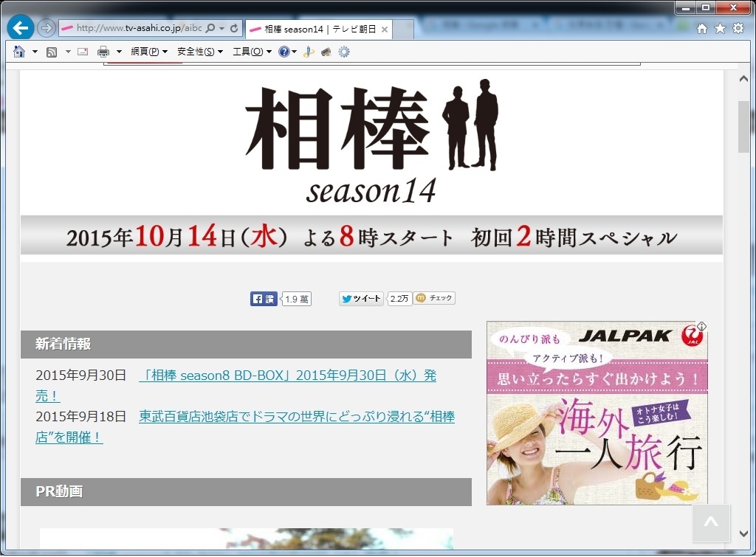Open the address bar autocomplete dropdown arrow
Screen dimensions: 756x557
(x=221, y=29)
